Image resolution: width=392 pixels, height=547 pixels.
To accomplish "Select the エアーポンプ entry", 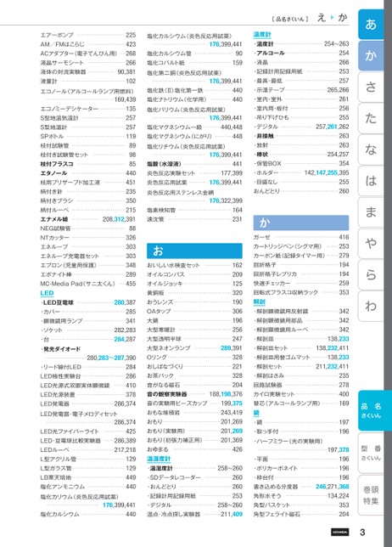I will tap(87, 35).
